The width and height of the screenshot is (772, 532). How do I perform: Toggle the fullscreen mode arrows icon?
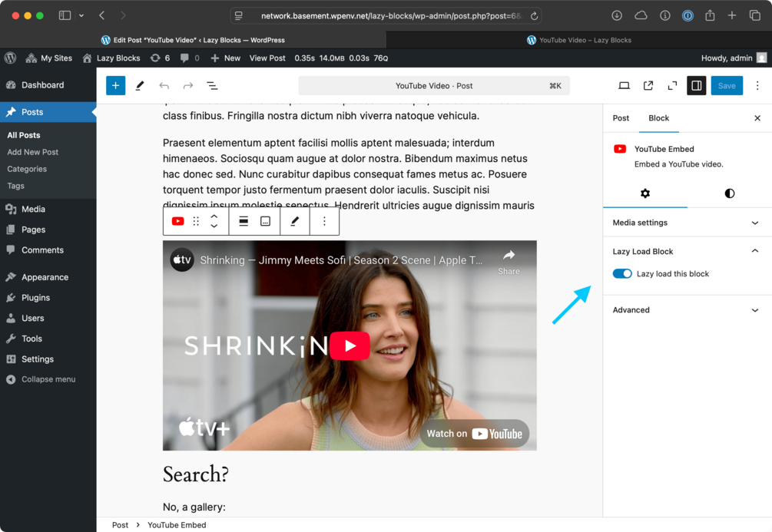pyautogui.click(x=672, y=86)
